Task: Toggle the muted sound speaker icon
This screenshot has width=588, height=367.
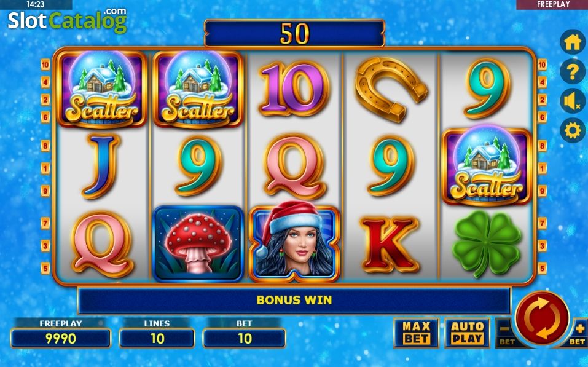Action: coord(573,101)
